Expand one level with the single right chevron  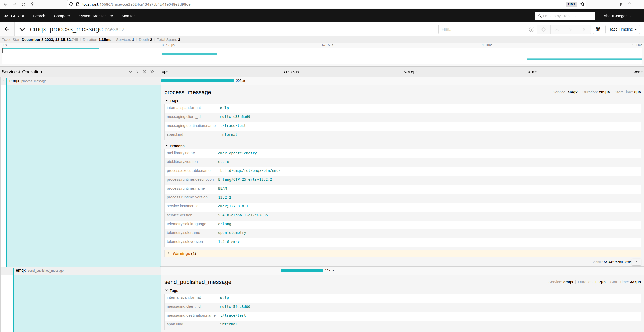137,72
